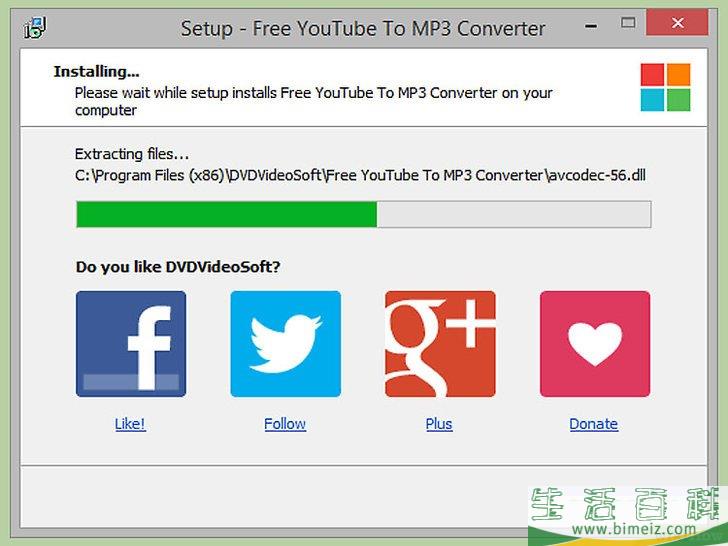
Task: Click "Do you like DVDVideoSoft?" text
Action: (x=178, y=267)
